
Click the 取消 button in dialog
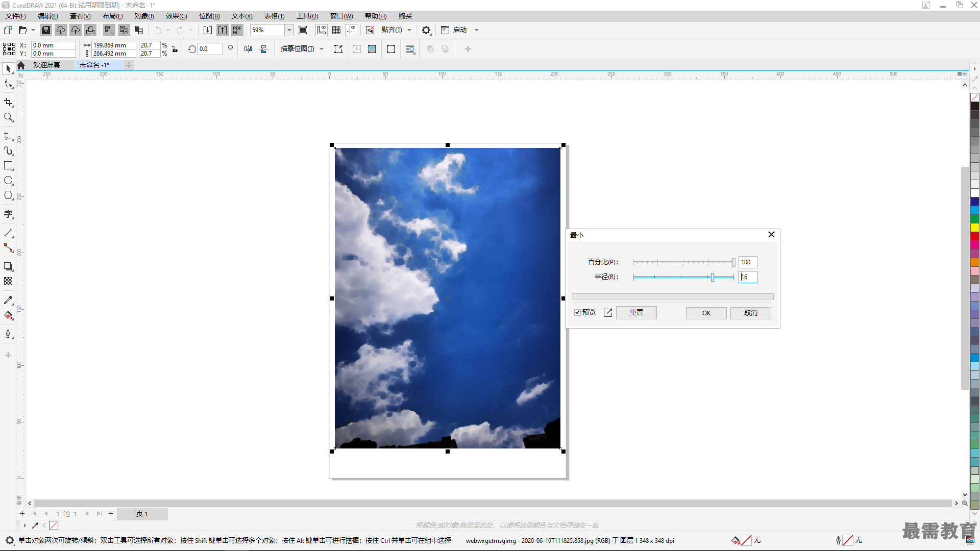pos(750,312)
